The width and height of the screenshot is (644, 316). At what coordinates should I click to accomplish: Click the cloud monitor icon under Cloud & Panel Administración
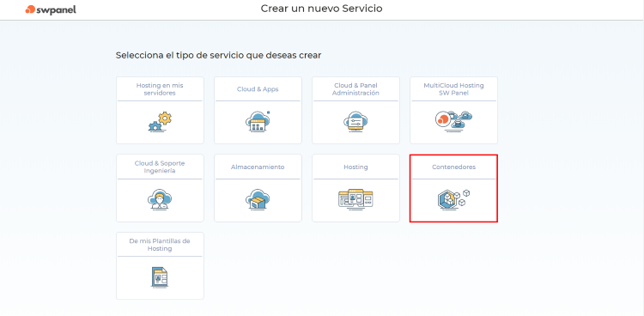pyautogui.click(x=355, y=122)
